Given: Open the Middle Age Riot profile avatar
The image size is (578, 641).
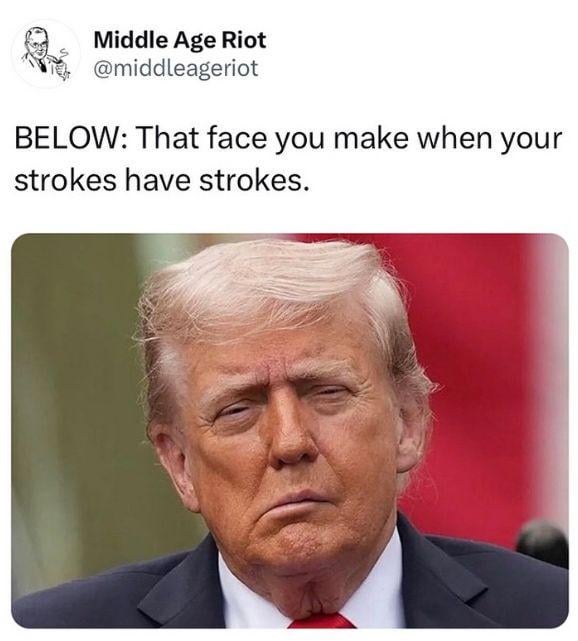Looking at the screenshot, I should click(x=46, y=54).
